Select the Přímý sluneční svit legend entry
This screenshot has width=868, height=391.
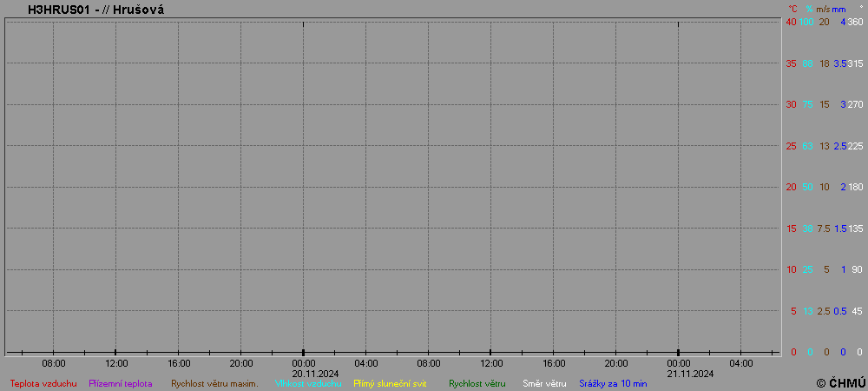(390, 383)
